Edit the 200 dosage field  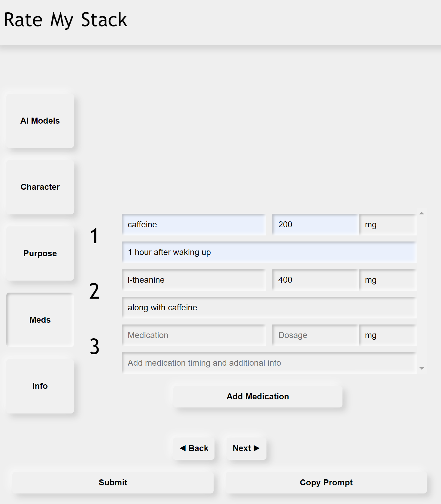click(315, 225)
